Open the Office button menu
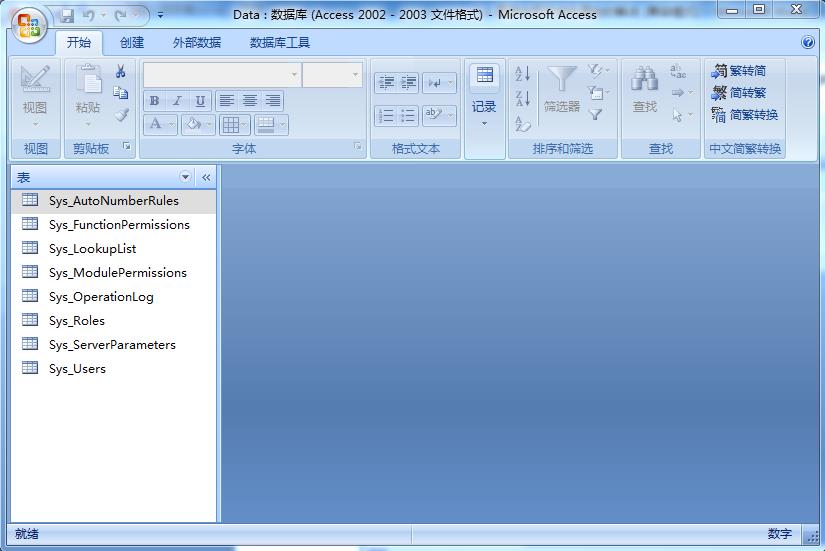 (29, 25)
